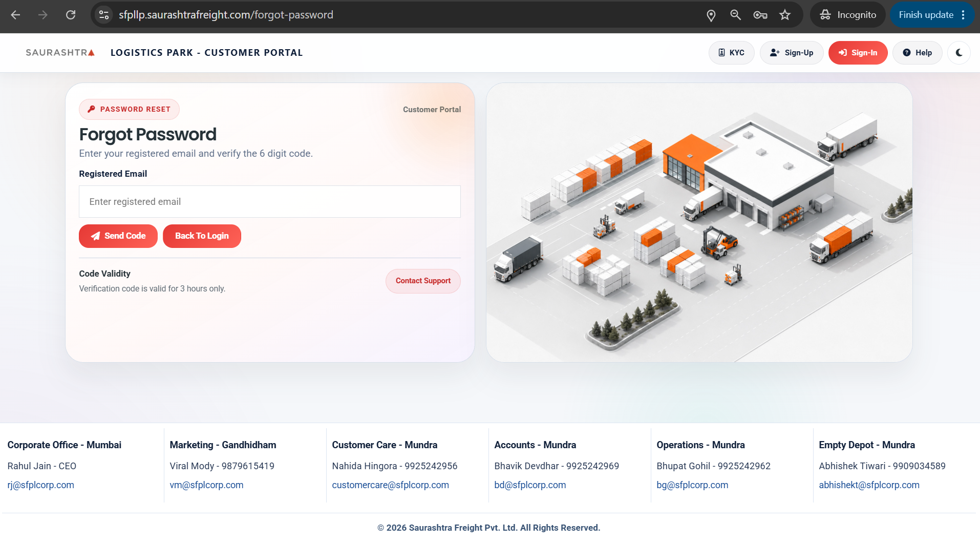
Task: Go to Sign-In
Action: [858, 53]
